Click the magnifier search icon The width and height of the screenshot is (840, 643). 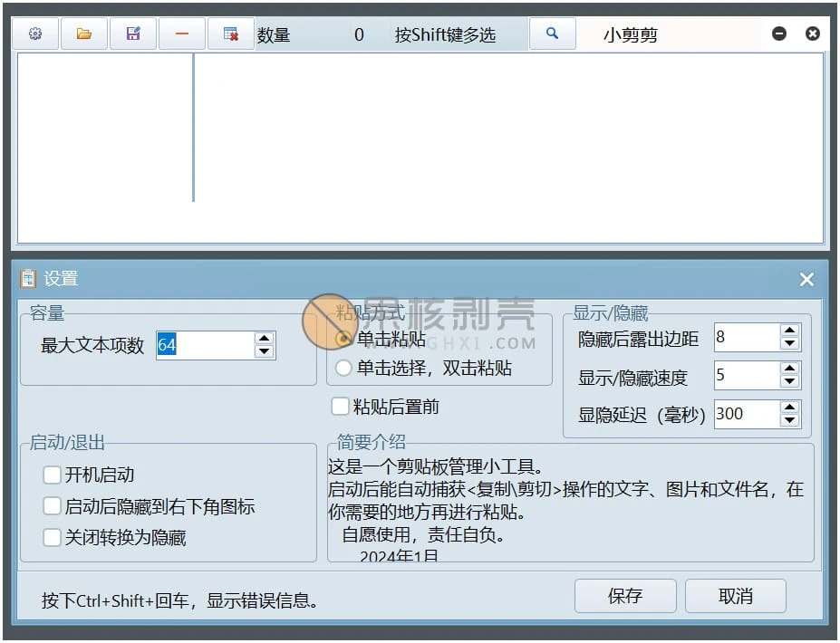[553, 34]
